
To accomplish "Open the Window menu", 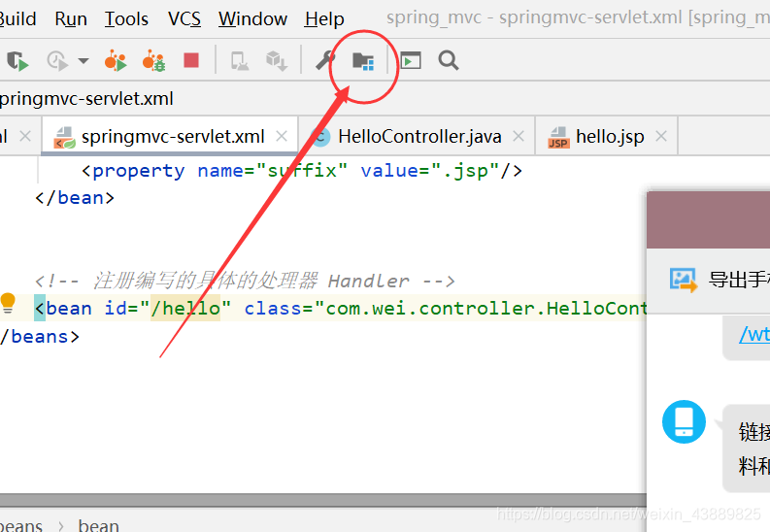I will 252,18.
